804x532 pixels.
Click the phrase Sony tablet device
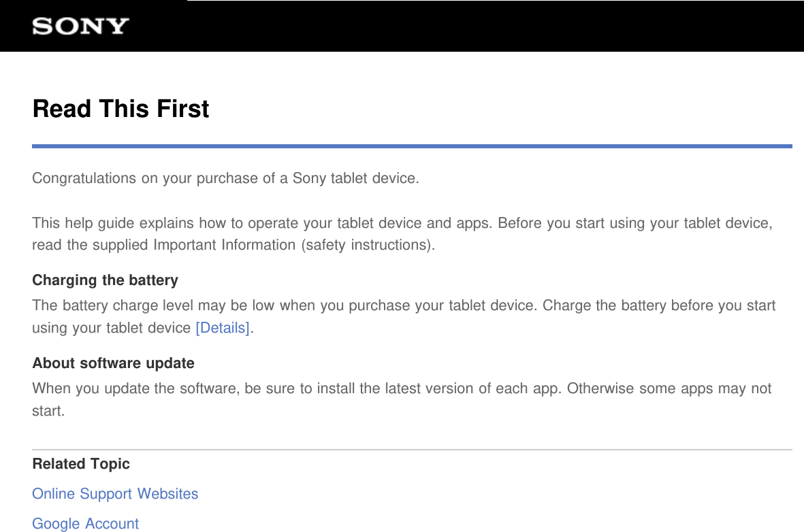(x=354, y=178)
